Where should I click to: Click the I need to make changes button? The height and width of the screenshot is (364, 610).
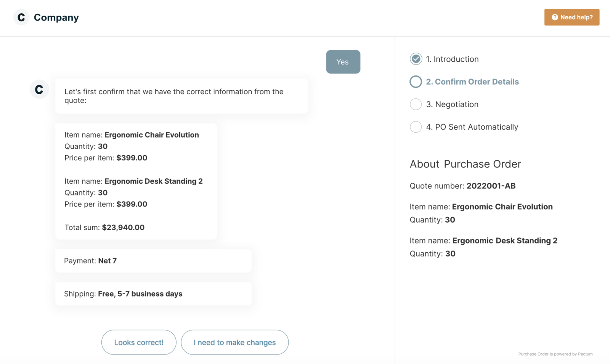[x=234, y=342]
